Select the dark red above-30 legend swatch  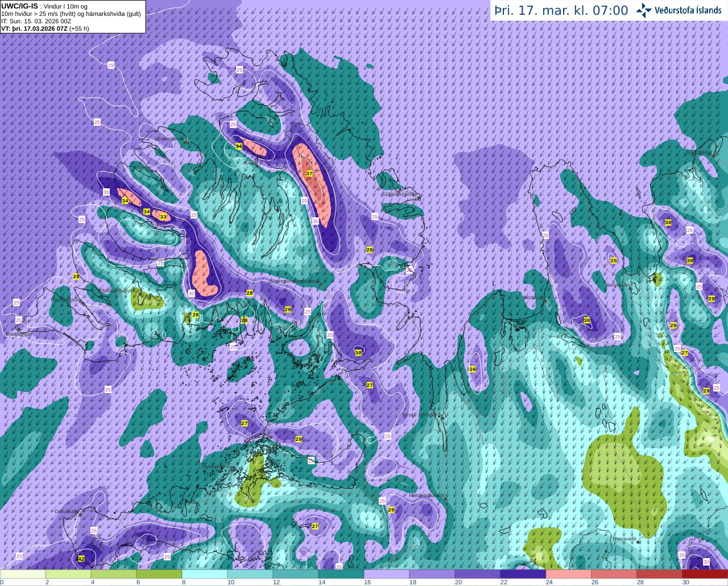coord(705,574)
